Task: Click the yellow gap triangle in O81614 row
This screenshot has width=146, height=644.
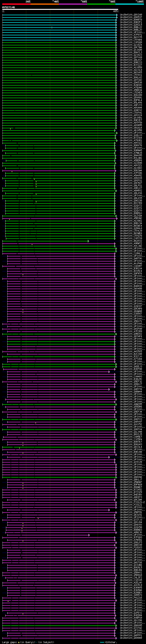Action: (10, 129)
